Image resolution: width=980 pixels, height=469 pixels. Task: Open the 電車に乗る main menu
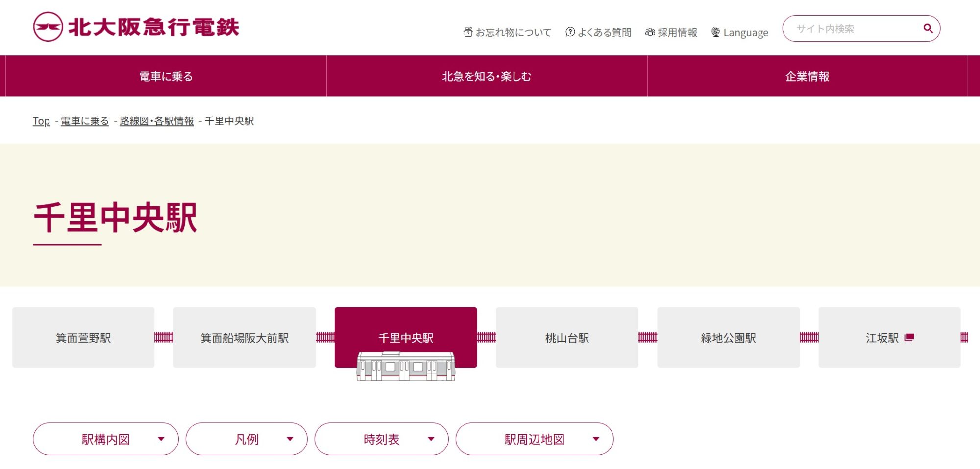point(166,76)
